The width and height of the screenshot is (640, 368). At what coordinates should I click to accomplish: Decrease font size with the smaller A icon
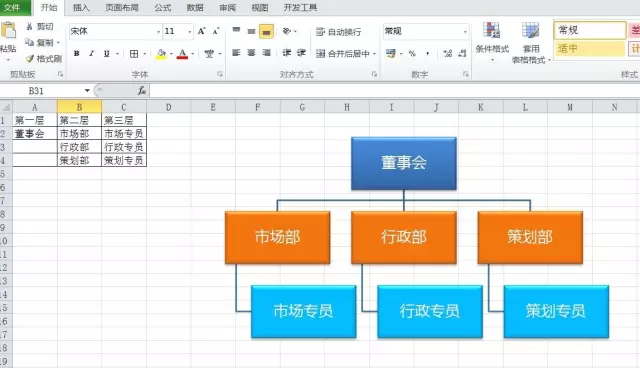[x=216, y=31]
